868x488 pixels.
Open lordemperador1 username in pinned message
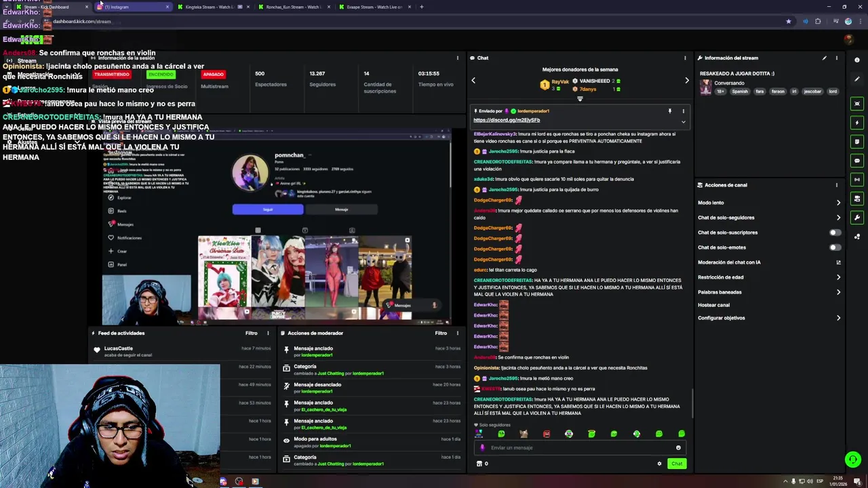tap(533, 111)
